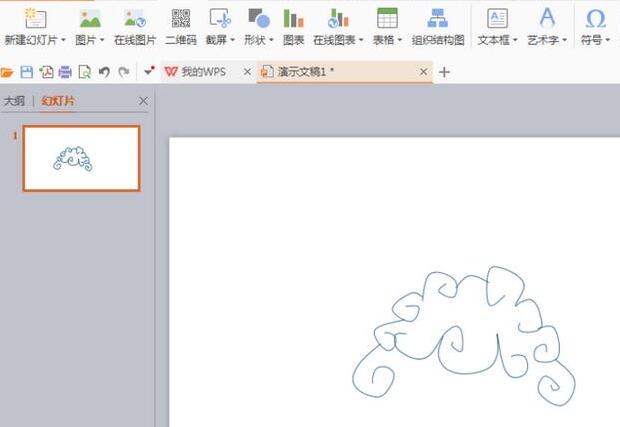The image size is (620, 427).
Task: Undo the last action
Action: coord(104,72)
